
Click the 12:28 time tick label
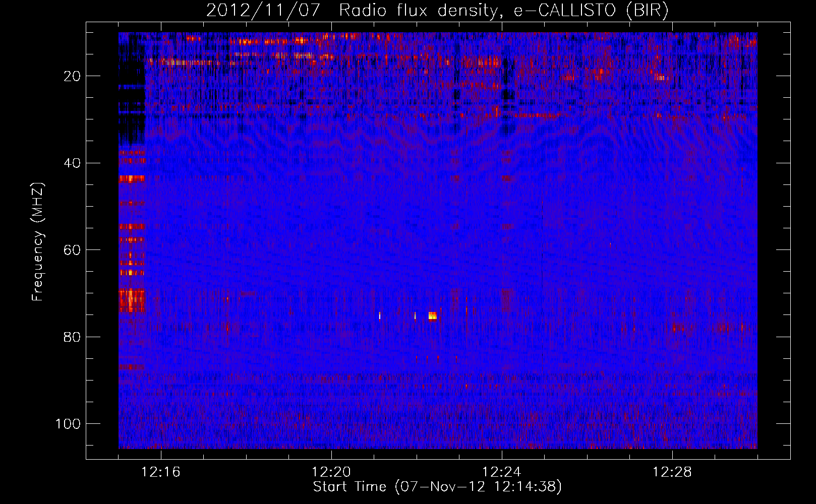click(x=672, y=472)
